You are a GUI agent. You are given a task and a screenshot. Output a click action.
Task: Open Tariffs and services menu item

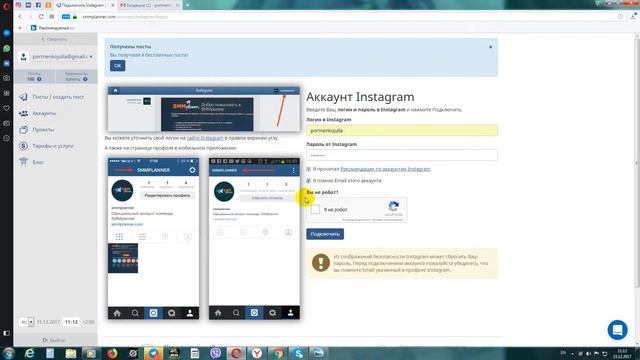point(53,146)
